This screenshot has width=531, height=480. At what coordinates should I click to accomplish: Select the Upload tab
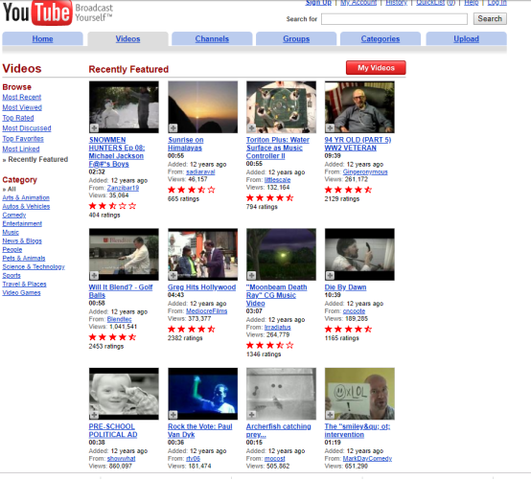pyautogui.click(x=466, y=39)
